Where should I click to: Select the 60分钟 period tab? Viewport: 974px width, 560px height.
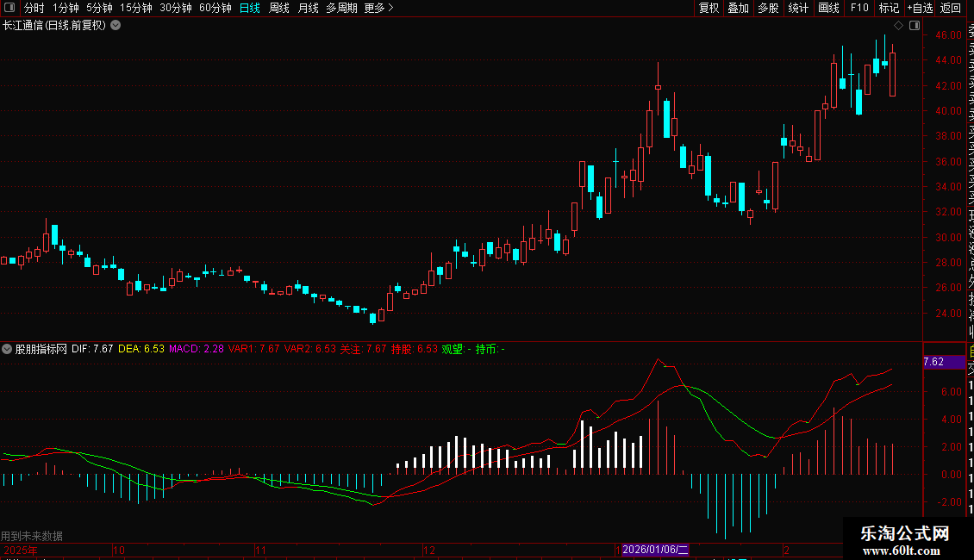tap(215, 8)
